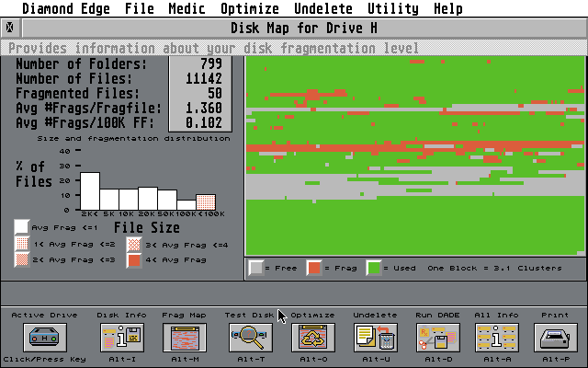Click the fragmentation level help text
The height and width of the screenshot is (368, 588).
[x=213, y=48]
